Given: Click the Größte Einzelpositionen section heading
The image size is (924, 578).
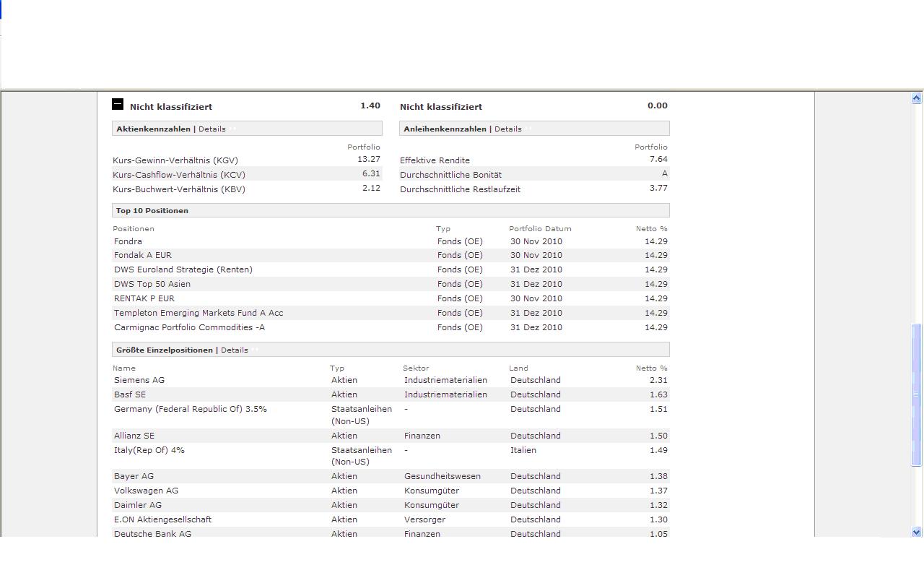Looking at the screenshot, I should [165, 350].
